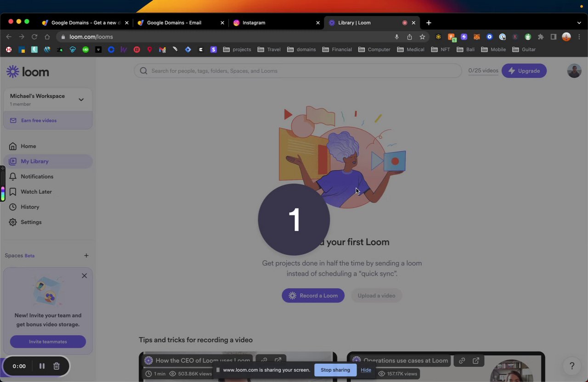Click the Gmail bookmark icon

click(x=162, y=49)
